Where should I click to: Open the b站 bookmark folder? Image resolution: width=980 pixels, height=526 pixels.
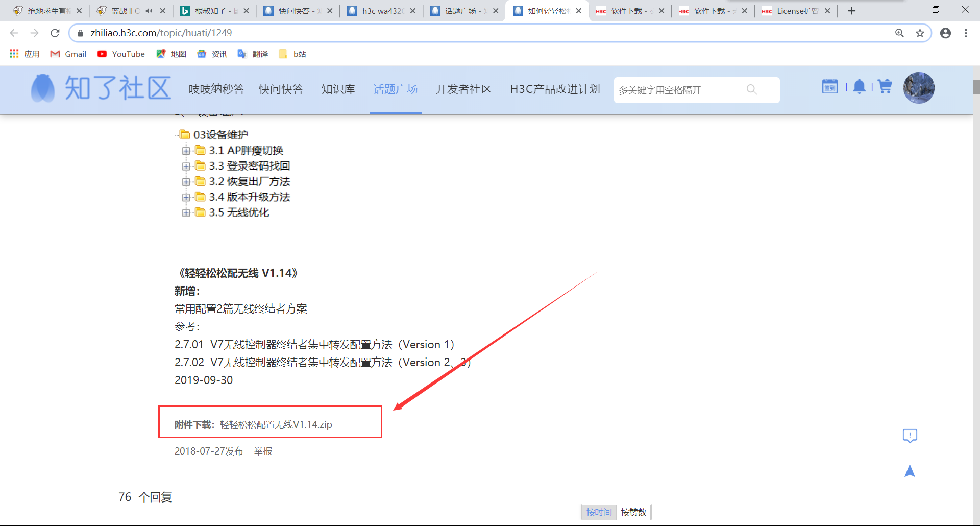tap(292, 54)
